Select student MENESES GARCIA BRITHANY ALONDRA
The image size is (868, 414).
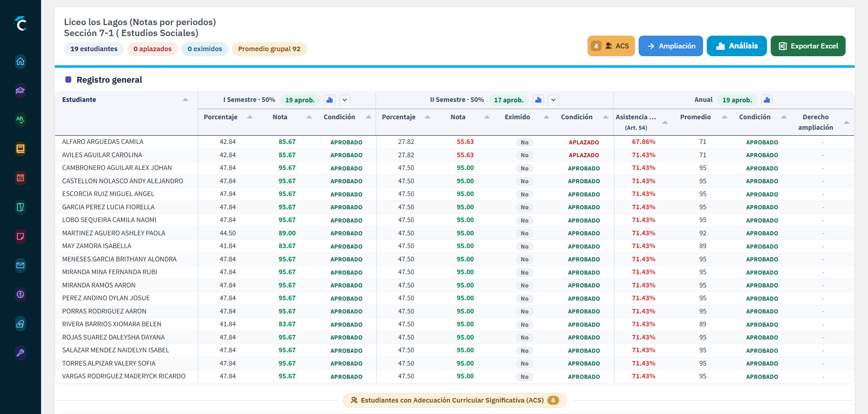(x=119, y=259)
